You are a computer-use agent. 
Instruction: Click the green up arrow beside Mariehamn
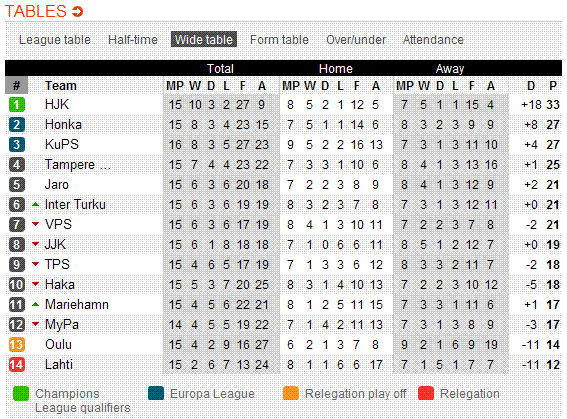click(35, 304)
